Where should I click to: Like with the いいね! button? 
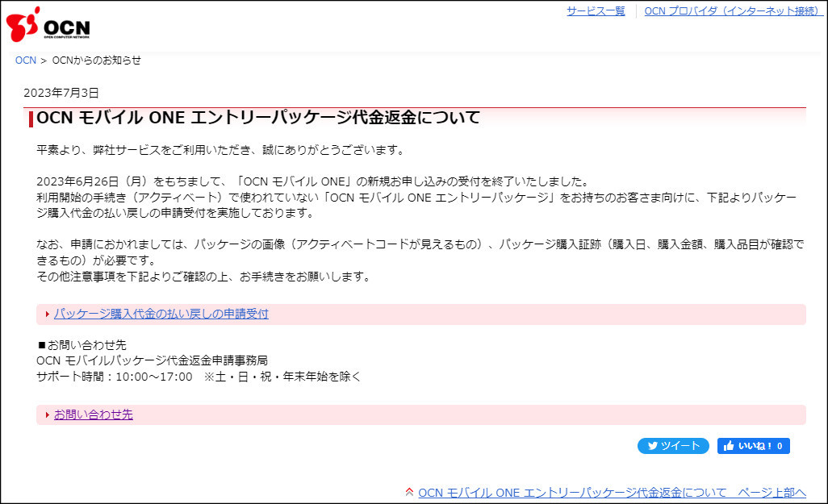coord(754,446)
